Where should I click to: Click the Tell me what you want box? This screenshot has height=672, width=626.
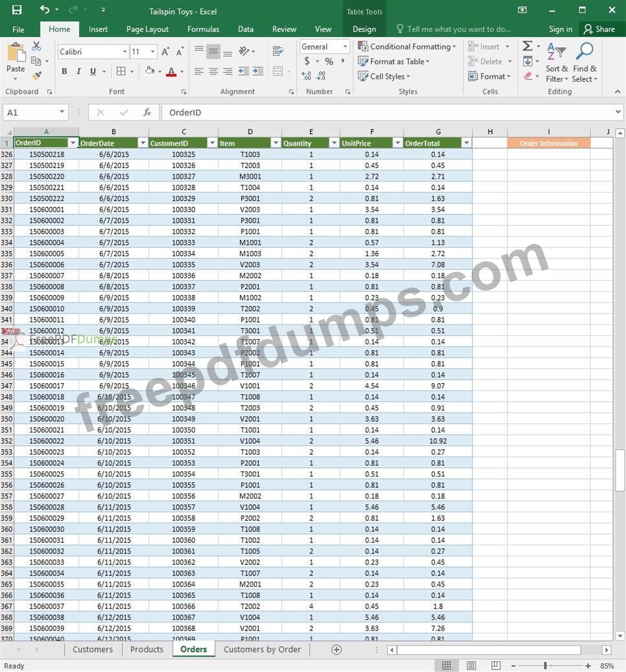(x=454, y=29)
